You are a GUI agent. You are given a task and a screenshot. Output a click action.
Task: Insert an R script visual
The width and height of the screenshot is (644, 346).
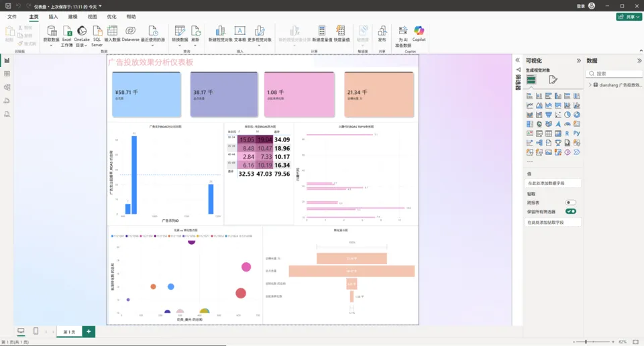tap(568, 133)
